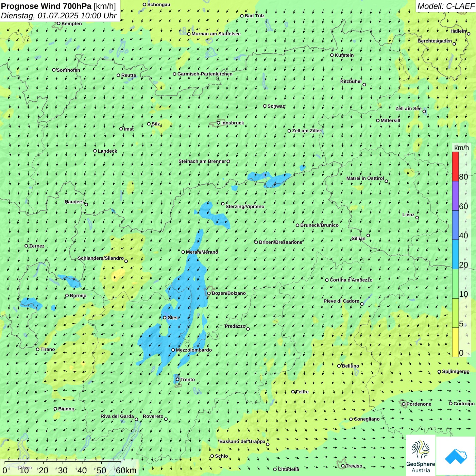The width and height of the screenshot is (476, 476).
Task: Click the Lienz city label
Action: 408,215
